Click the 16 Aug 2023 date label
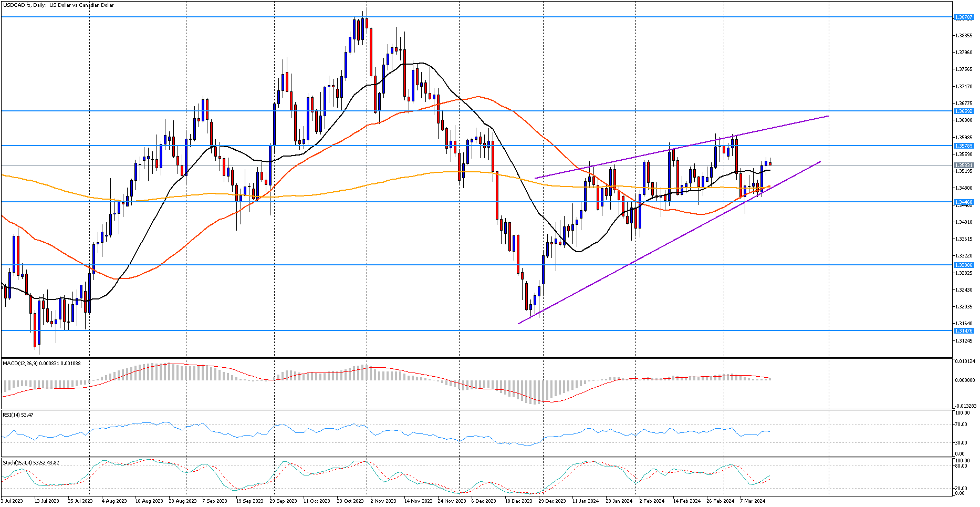This screenshot has height=507, width=980. [149, 501]
